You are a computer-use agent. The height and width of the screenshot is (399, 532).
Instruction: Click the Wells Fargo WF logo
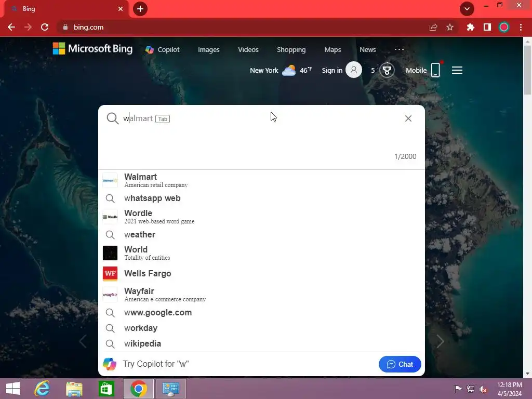coord(110,274)
